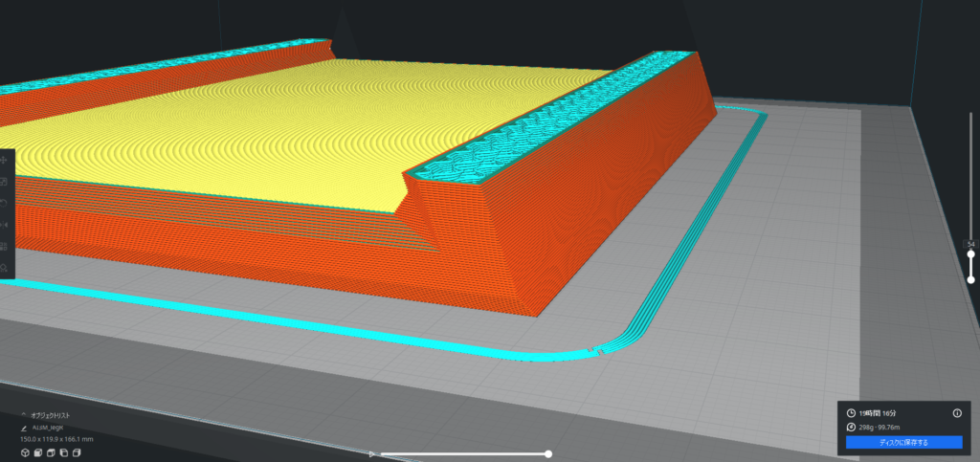Image resolution: width=980 pixels, height=462 pixels.
Task: Open print estimate details info icon
Action: coord(956,412)
